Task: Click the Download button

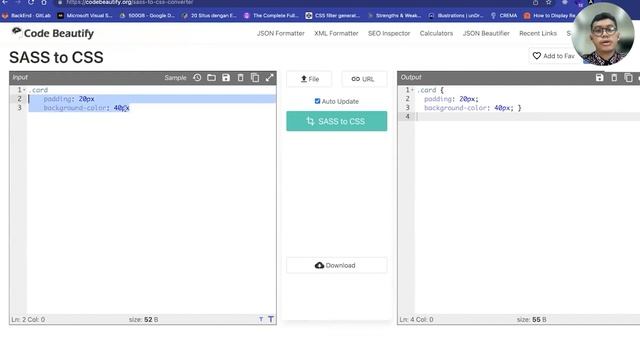Action: coord(337,265)
